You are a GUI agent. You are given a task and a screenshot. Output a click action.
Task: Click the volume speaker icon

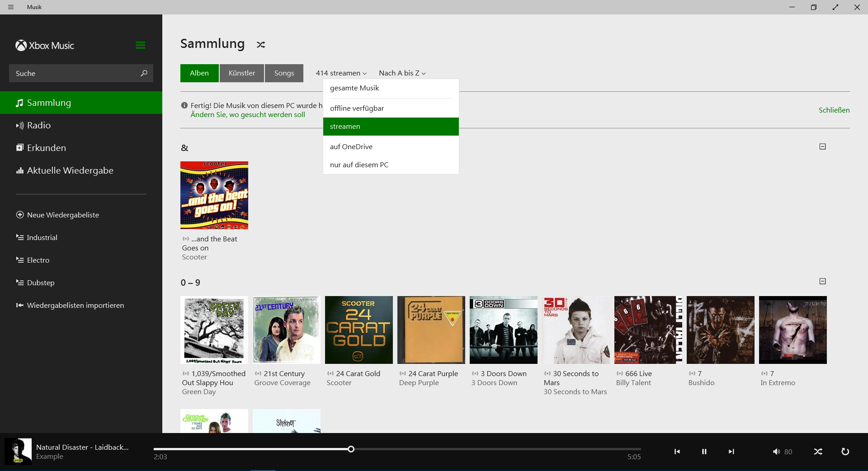pyautogui.click(x=776, y=452)
